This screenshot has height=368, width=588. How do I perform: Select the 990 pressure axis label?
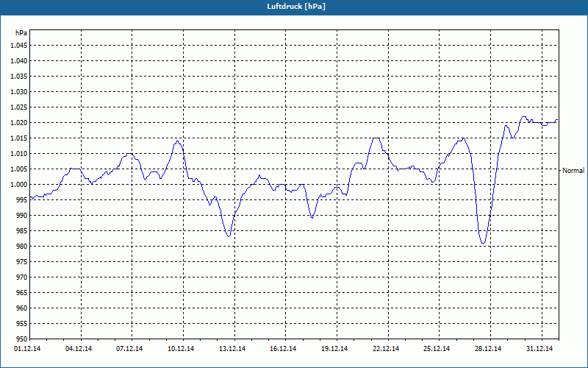[x=22, y=215]
